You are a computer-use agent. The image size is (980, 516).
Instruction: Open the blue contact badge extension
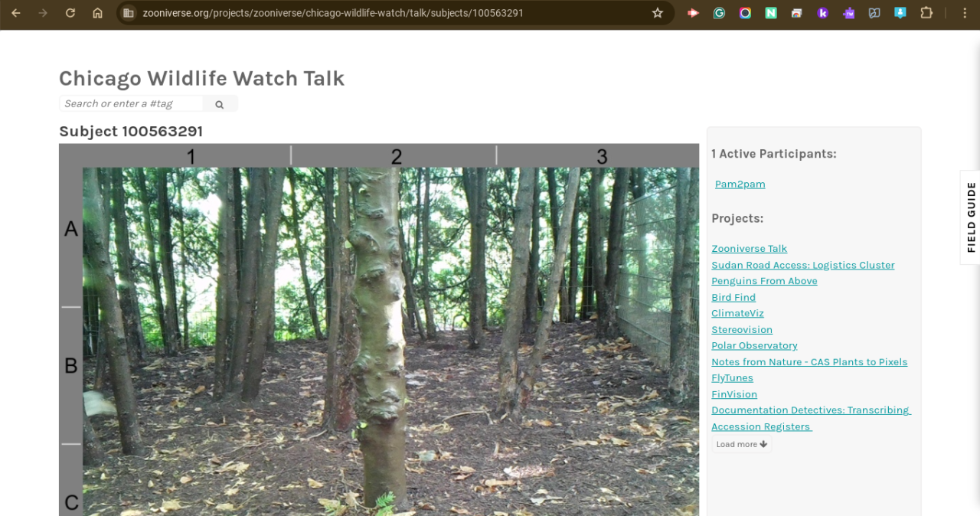[x=900, y=13]
